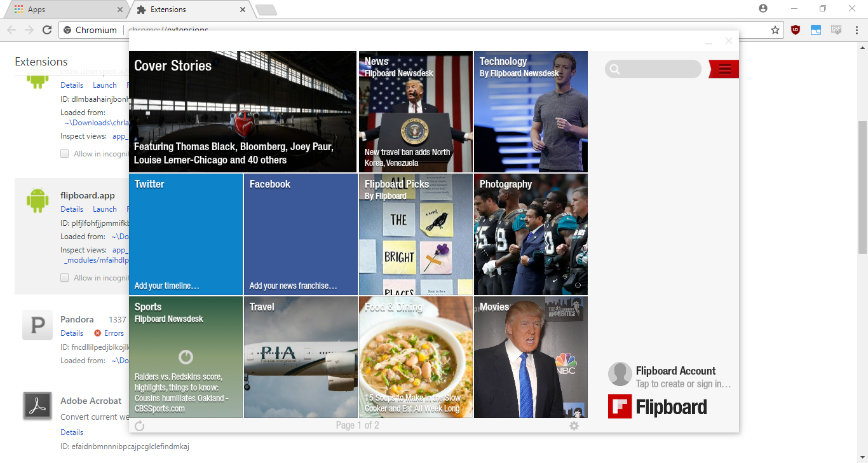Open the Flipboard Picks tile
The image size is (868, 463).
click(x=416, y=234)
